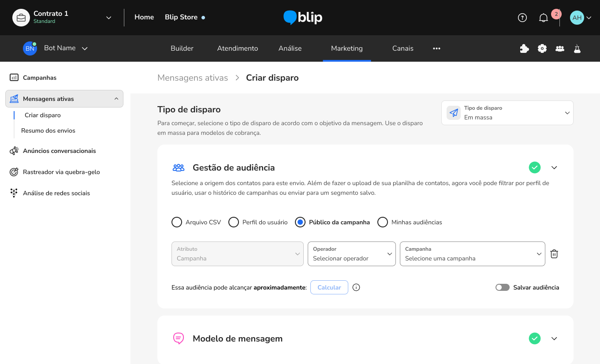Go back to Mensagens ativas breadcrumb
Image resolution: width=600 pixels, height=364 pixels.
tap(193, 78)
